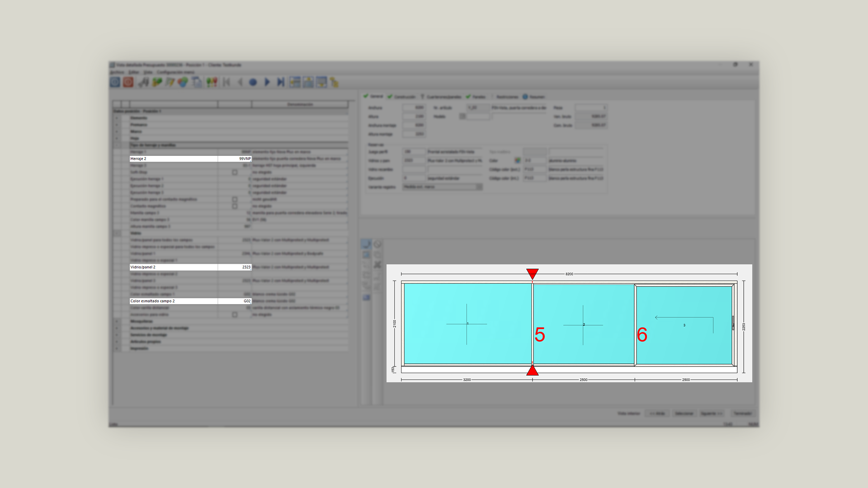Open the Vista menu
This screenshot has width=868, height=488.
point(148,72)
